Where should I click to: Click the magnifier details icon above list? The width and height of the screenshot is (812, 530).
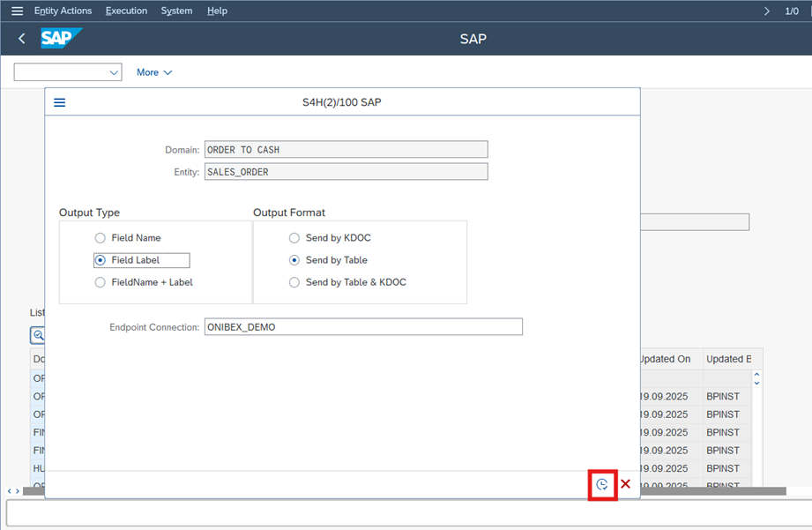click(38, 335)
